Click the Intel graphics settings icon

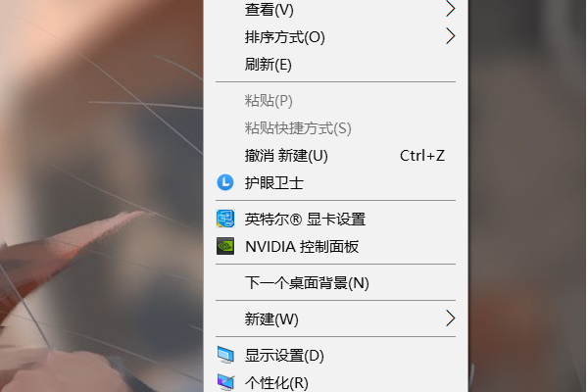click(x=225, y=219)
